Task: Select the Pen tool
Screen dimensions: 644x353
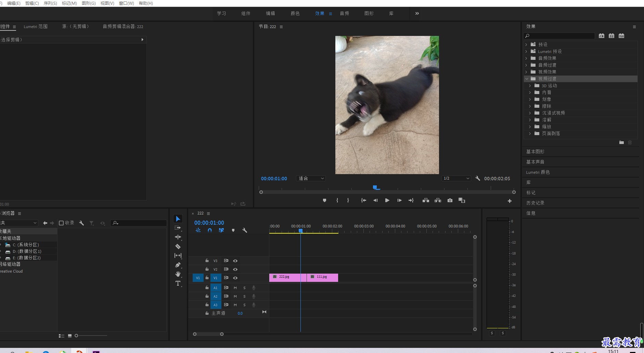Action: (x=178, y=265)
